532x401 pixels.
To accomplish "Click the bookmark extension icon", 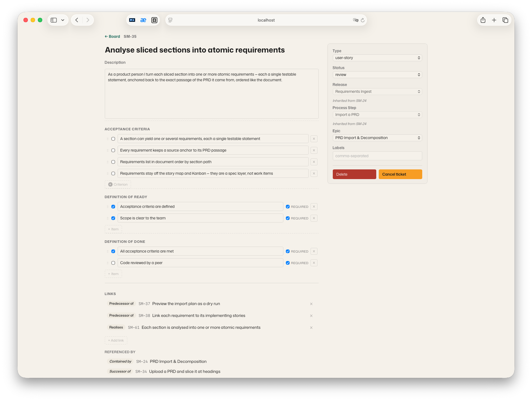I will click(x=154, y=20).
